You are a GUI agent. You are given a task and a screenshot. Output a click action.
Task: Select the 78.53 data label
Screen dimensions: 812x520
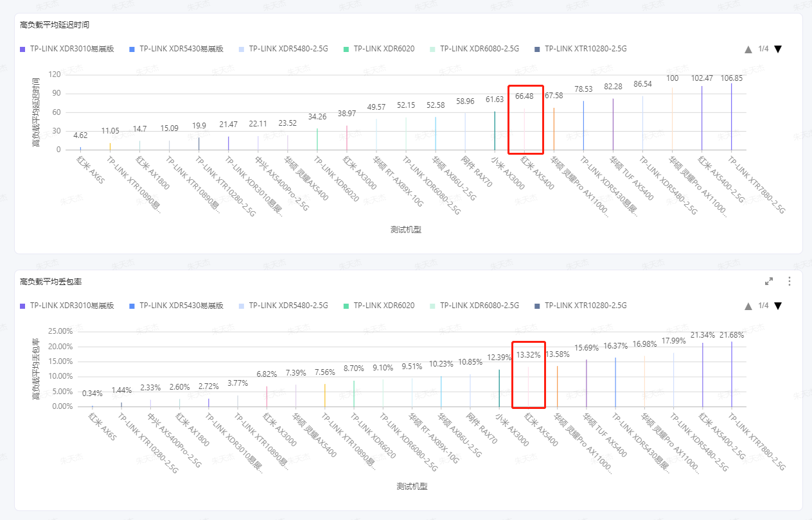pos(583,89)
